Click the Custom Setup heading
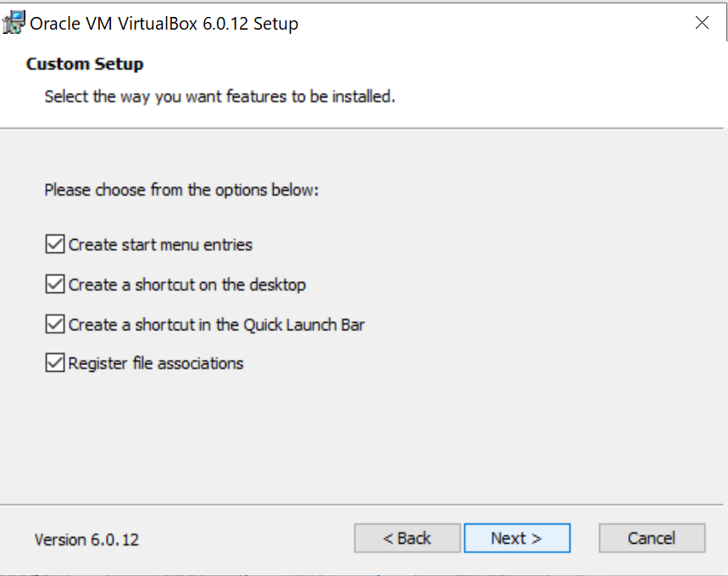Viewport: 728px width, 576px height. pos(85,64)
